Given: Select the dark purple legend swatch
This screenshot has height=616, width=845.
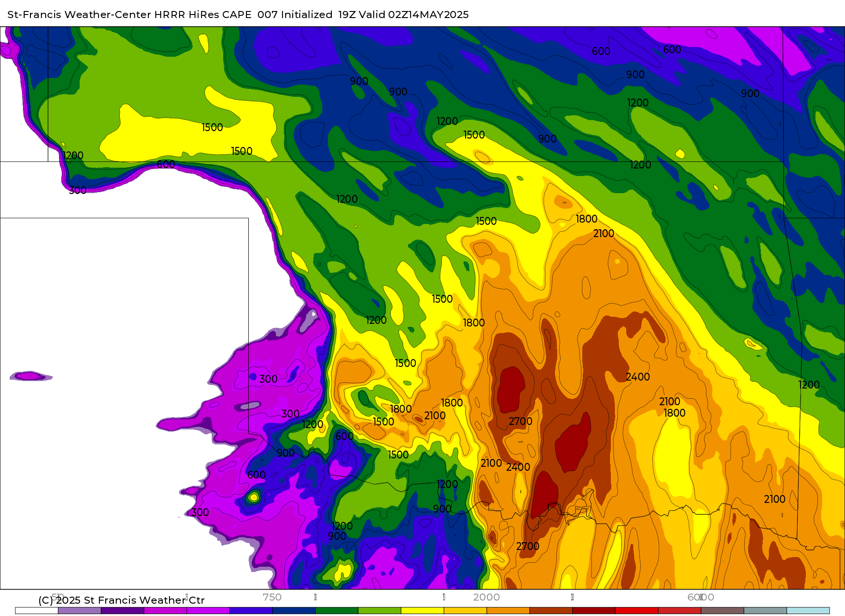Looking at the screenshot, I should tap(122, 611).
